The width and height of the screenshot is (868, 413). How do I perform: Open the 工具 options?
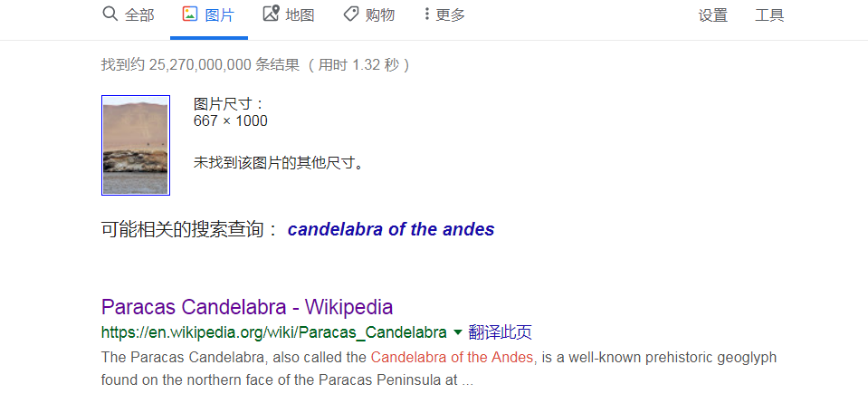click(x=769, y=15)
